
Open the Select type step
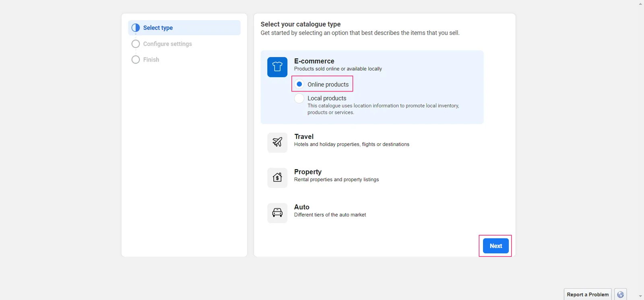coord(184,28)
